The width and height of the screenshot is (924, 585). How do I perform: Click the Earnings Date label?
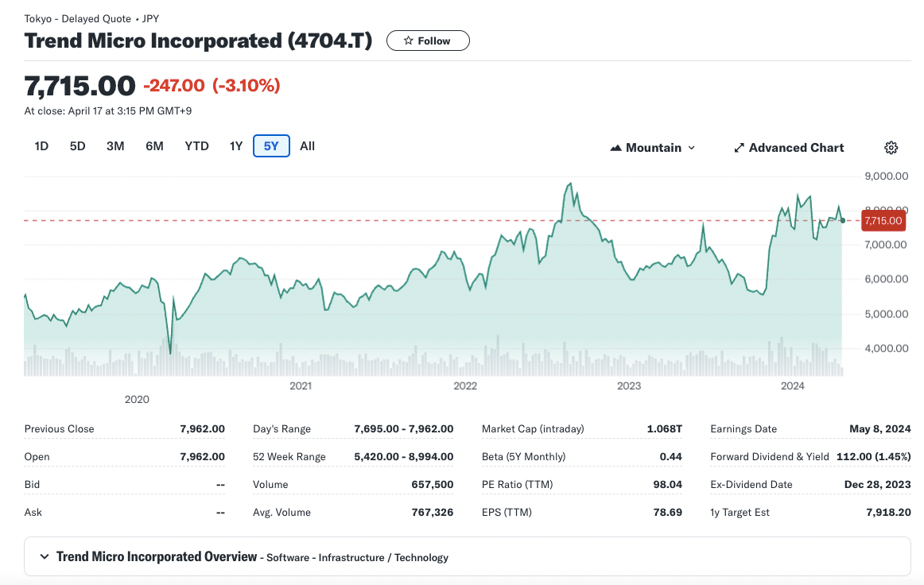click(743, 429)
